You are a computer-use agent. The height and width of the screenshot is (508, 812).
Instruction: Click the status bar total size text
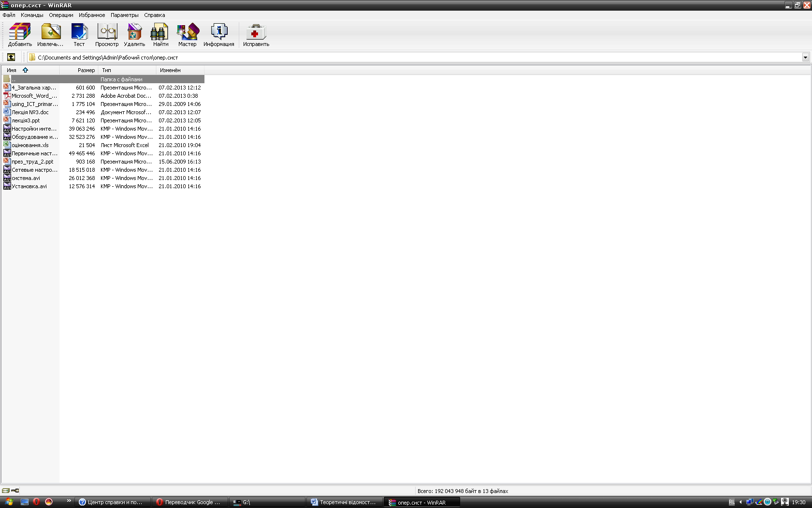coord(463,491)
